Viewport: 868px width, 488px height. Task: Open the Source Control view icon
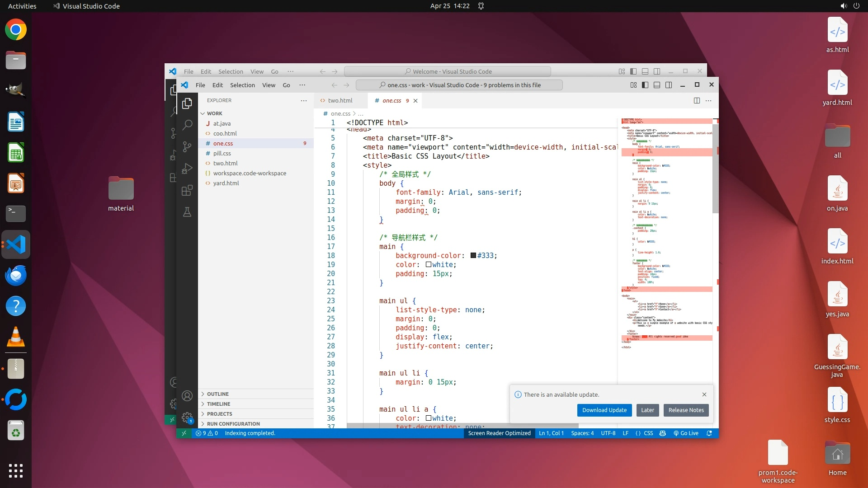[187, 147]
